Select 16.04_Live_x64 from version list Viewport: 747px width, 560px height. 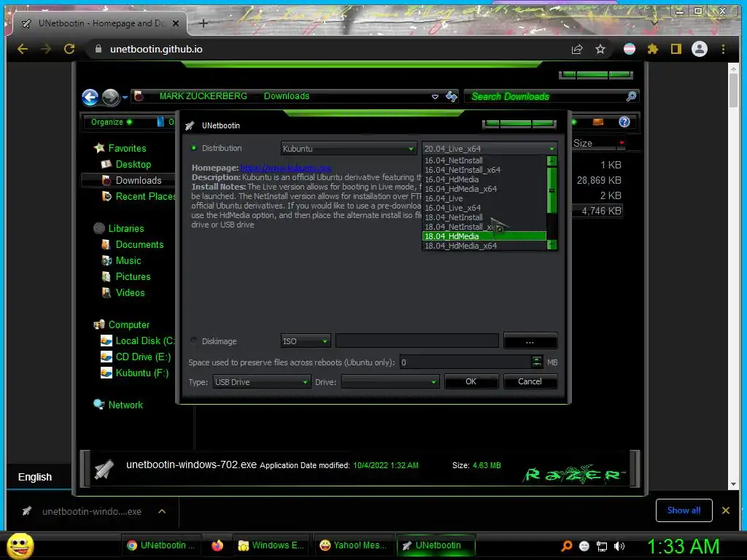[x=484, y=208]
